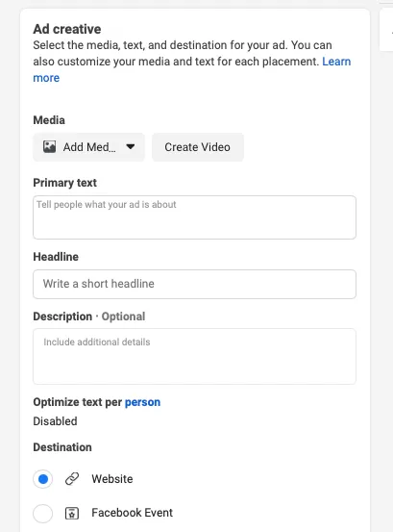Image resolution: width=393 pixels, height=532 pixels.
Task: Click the Destination section label
Action: (62, 447)
